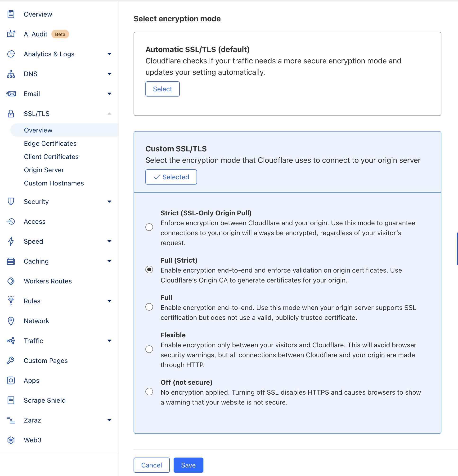Expand the Analytics & Logs menu arrow
Viewport: 458px width, 476px height.
(x=109, y=54)
